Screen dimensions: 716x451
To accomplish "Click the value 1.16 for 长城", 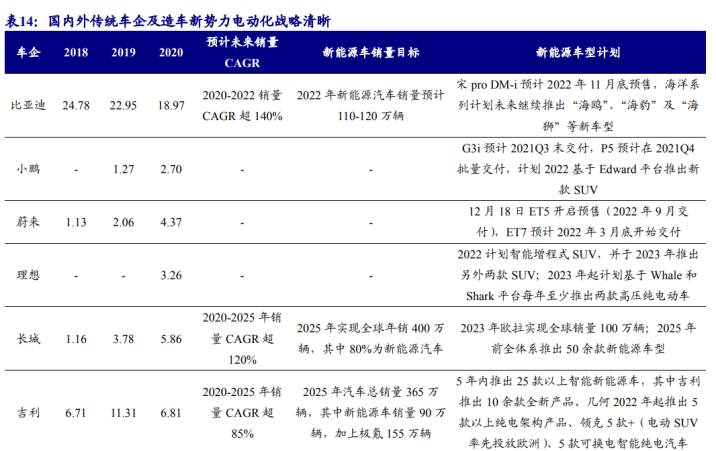I will click(x=76, y=339).
